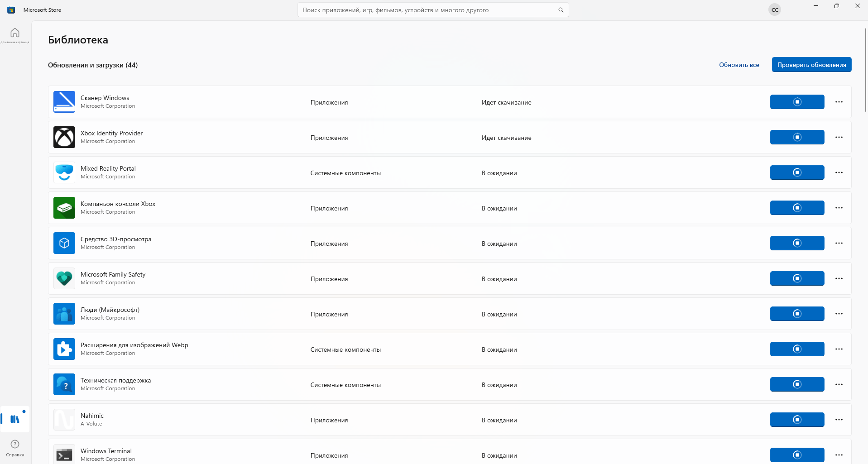The image size is (868, 464).
Task: Open the Library sidebar icon
Action: 15,419
